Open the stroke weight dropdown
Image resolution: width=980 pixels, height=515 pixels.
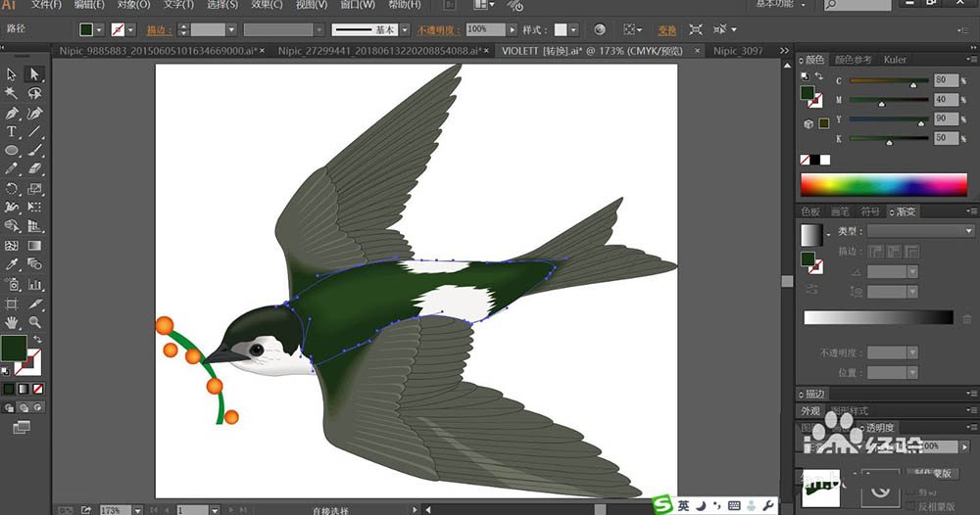pos(231,30)
